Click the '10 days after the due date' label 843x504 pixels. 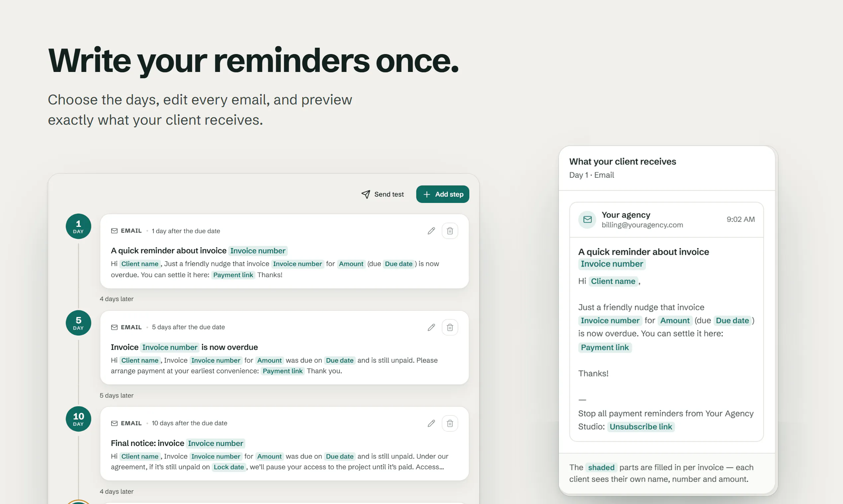pos(189,423)
